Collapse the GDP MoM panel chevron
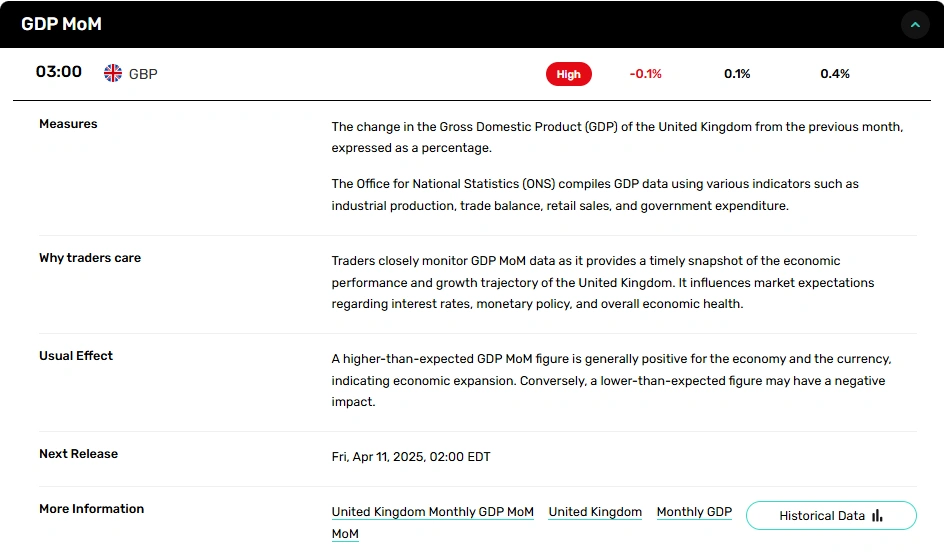This screenshot has width=944, height=559. point(915,25)
